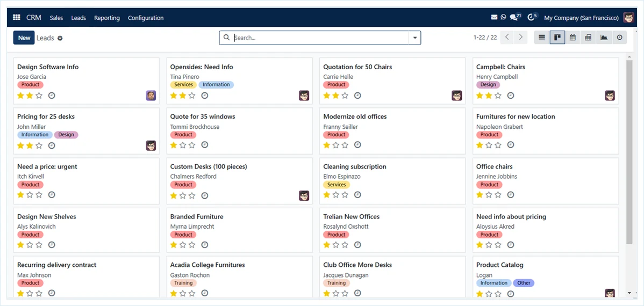Screen dimensions: 644x306
Task: Set third star on Opensides: Need Info
Action: (x=192, y=96)
